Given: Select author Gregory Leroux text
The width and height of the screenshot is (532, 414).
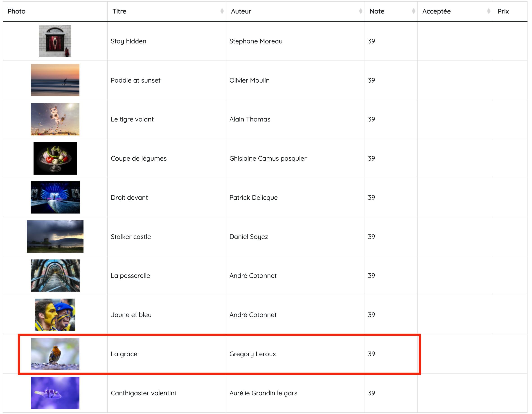Looking at the screenshot, I should click(x=252, y=354).
